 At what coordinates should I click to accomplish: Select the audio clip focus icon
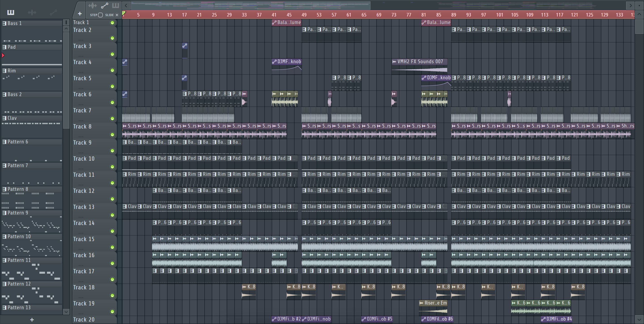92,6
